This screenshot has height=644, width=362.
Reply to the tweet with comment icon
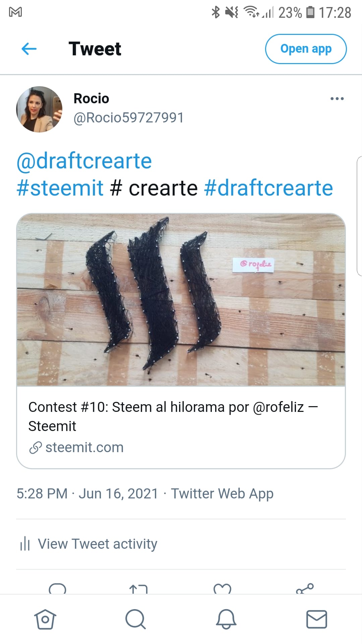coord(57,589)
